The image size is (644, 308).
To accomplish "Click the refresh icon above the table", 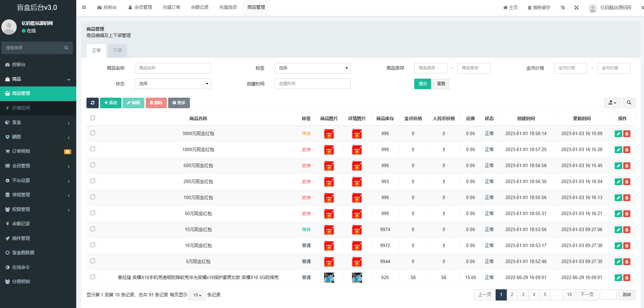I will pyautogui.click(x=93, y=103).
